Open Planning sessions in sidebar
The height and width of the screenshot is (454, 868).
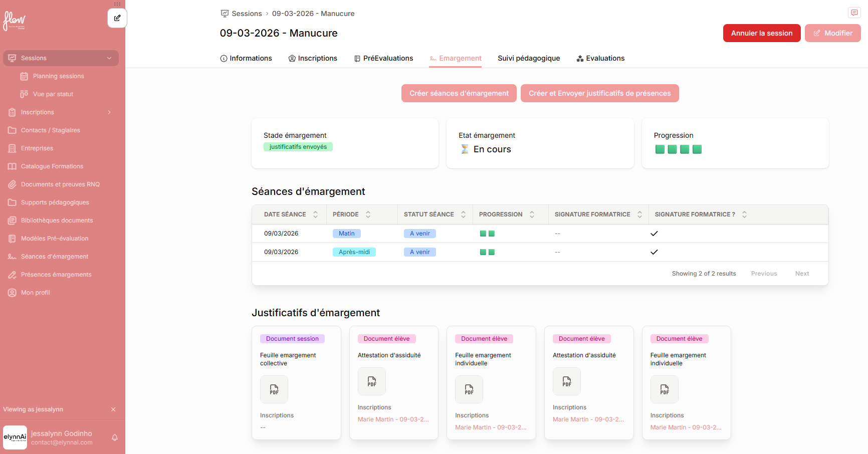pyautogui.click(x=58, y=76)
